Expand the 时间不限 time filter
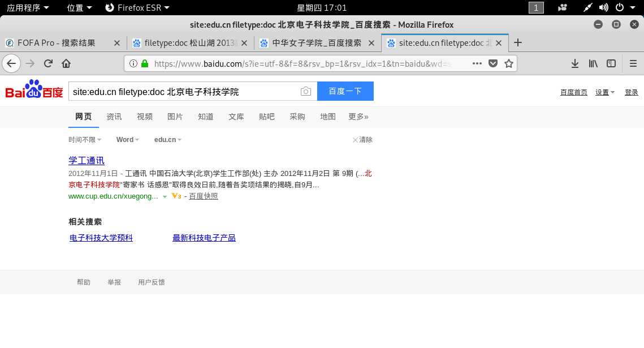This screenshot has width=644, height=348. tap(85, 140)
